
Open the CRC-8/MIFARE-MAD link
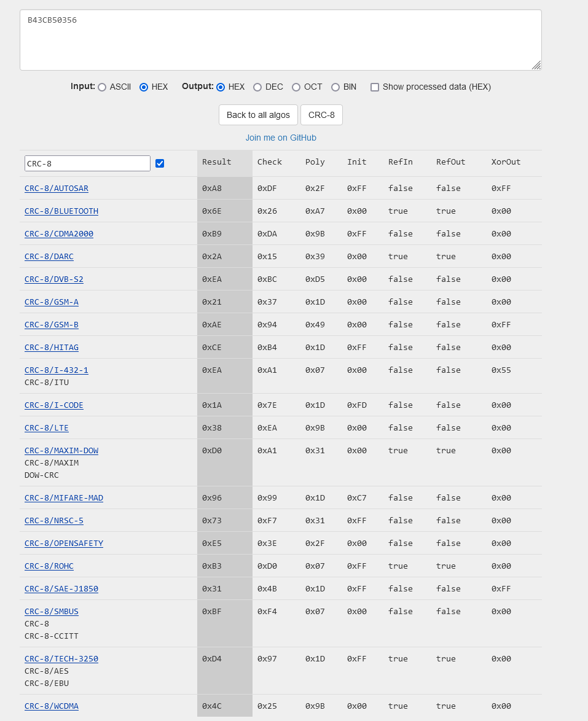pyautogui.click(x=63, y=498)
